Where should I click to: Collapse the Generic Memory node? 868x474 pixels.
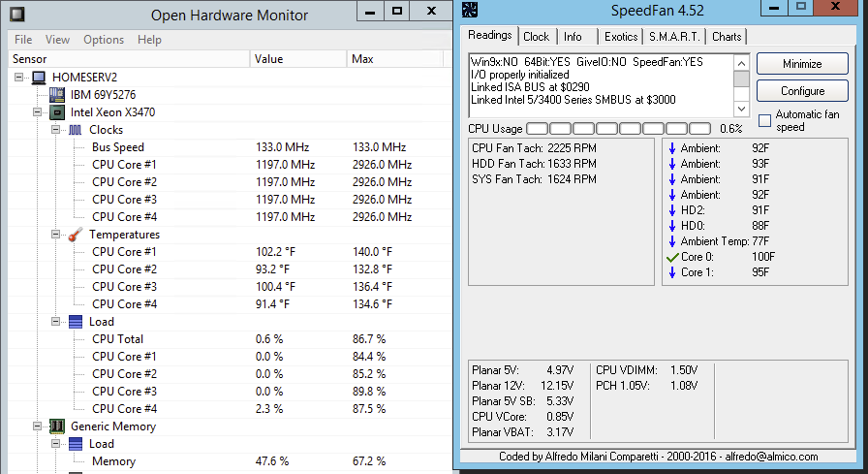coord(37,427)
